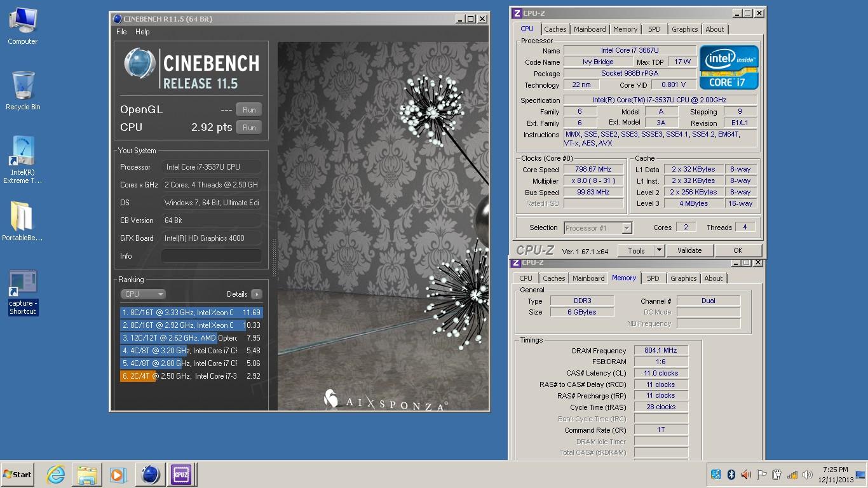The image size is (868, 488).
Task: Switch to CPU tab in lower CPU-Z
Action: [x=526, y=278]
